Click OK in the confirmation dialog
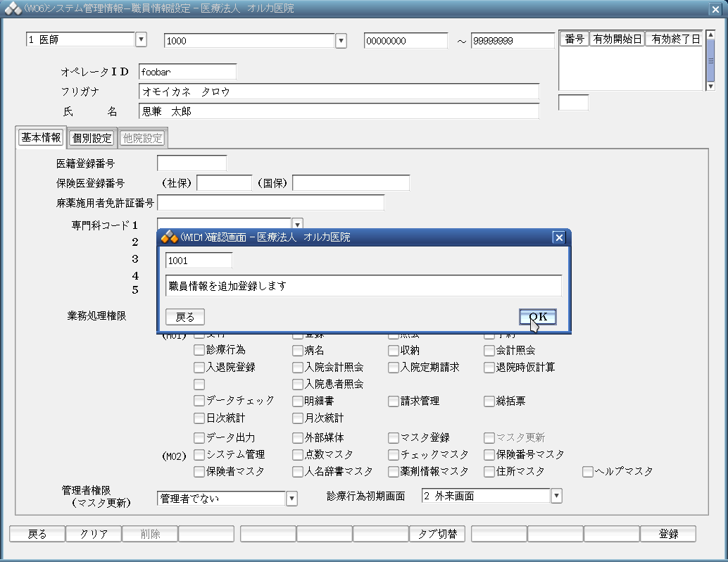The height and width of the screenshot is (562, 728). [538, 317]
